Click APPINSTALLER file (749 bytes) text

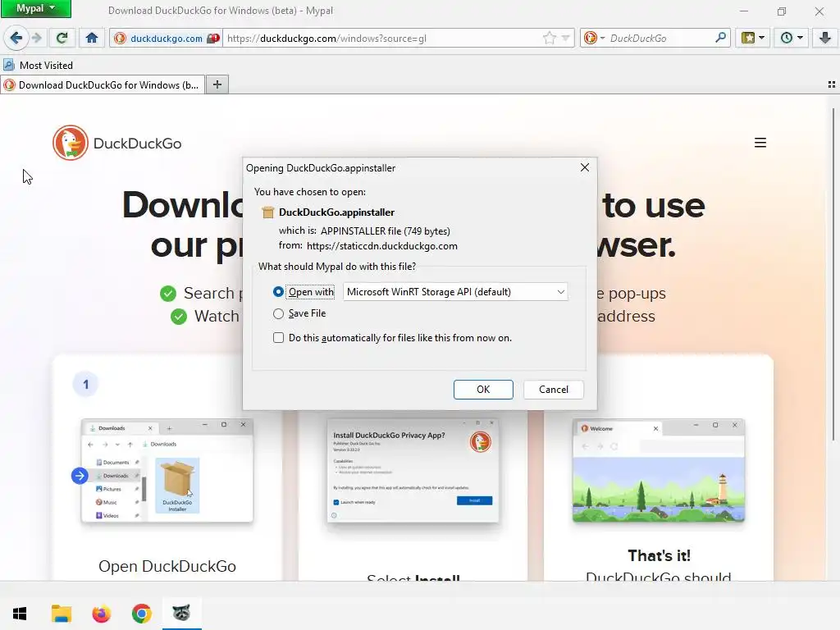click(386, 231)
